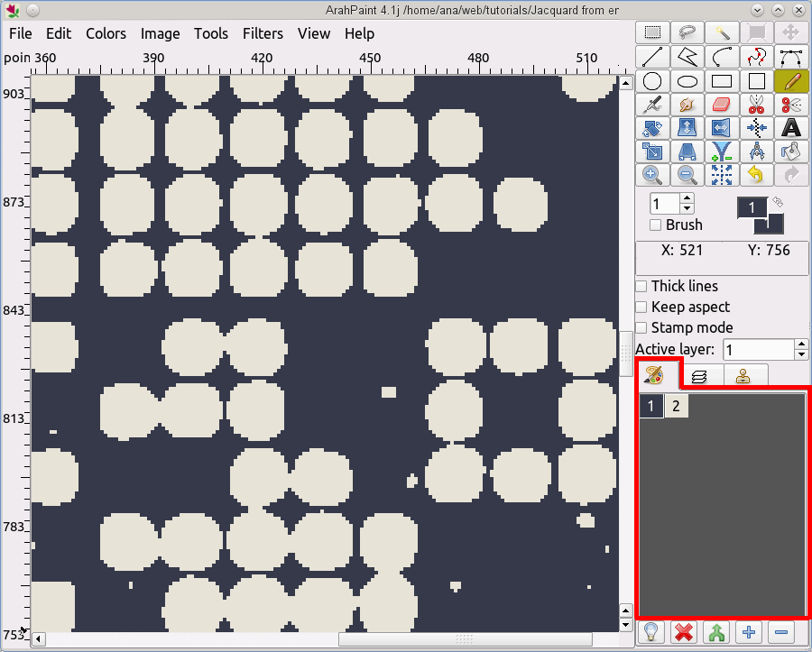Screen dimensions: 812x652
Task: Check the Keep aspect option
Action: click(x=641, y=307)
